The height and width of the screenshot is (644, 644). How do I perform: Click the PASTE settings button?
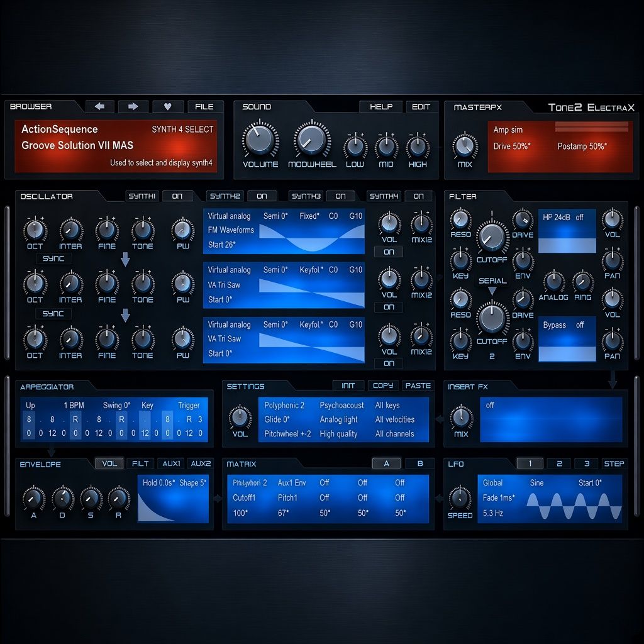click(418, 386)
